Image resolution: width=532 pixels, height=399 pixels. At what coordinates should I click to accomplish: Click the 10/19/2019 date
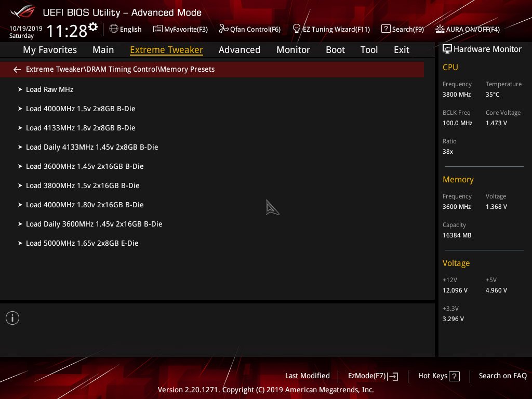pyautogui.click(x=26, y=29)
